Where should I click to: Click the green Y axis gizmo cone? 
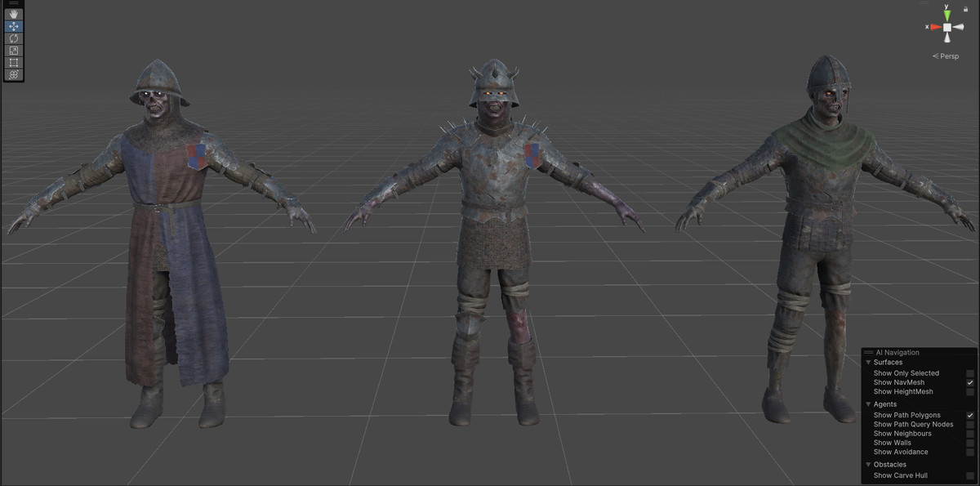[947, 16]
